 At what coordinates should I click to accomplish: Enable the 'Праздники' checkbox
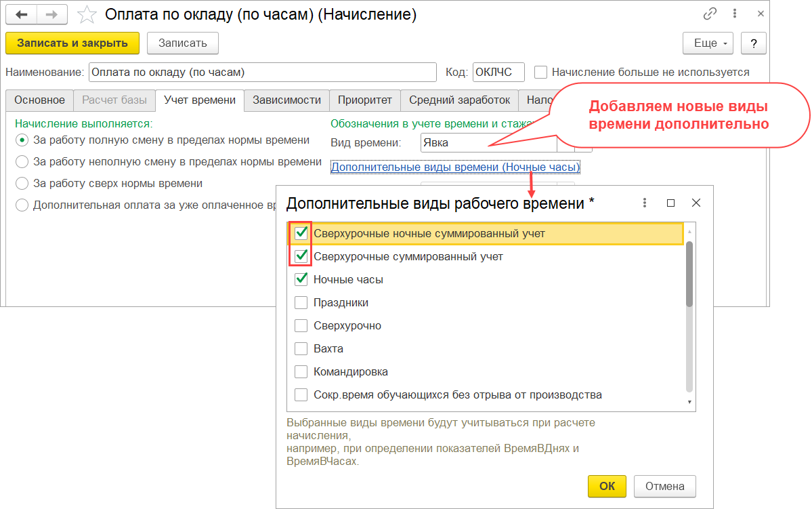(301, 303)
